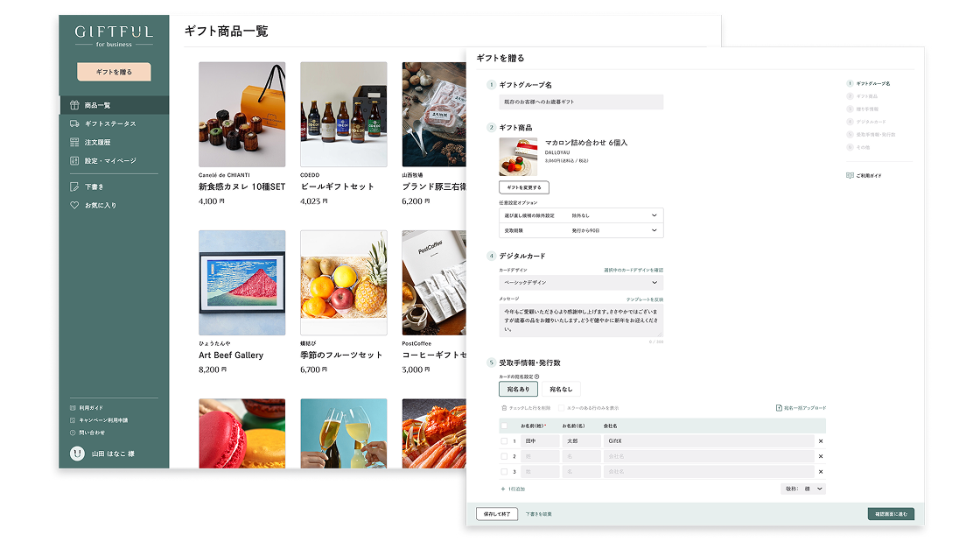Click the 注文履歴 order history icon
Image resolution: width=980 pixels, height=549 pixels.
click(75, 142)
